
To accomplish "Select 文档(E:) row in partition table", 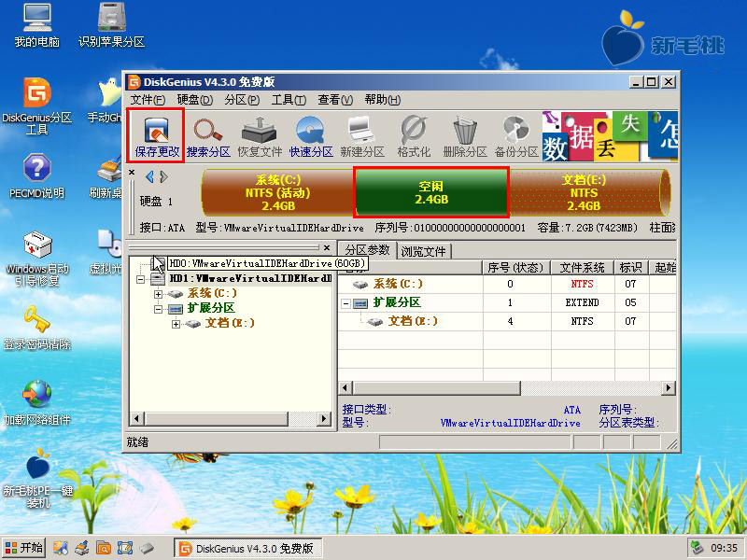I will (x=507, y=321).
